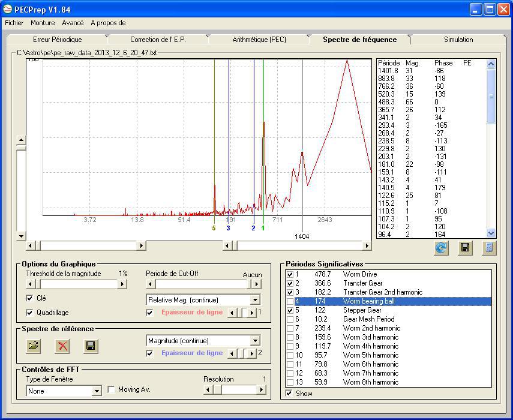Enable the Moving Av. checkbox
Image resolution: width=513 pixels, height=420 pixels.
click(x=111, y=389)
